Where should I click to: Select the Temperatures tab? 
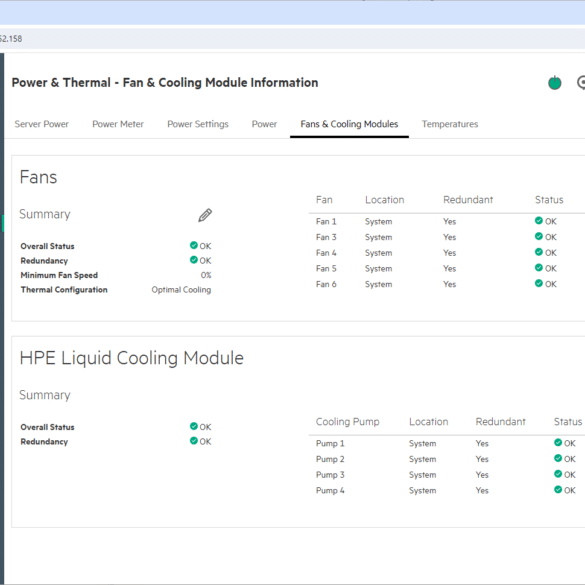tap(450, 124)
